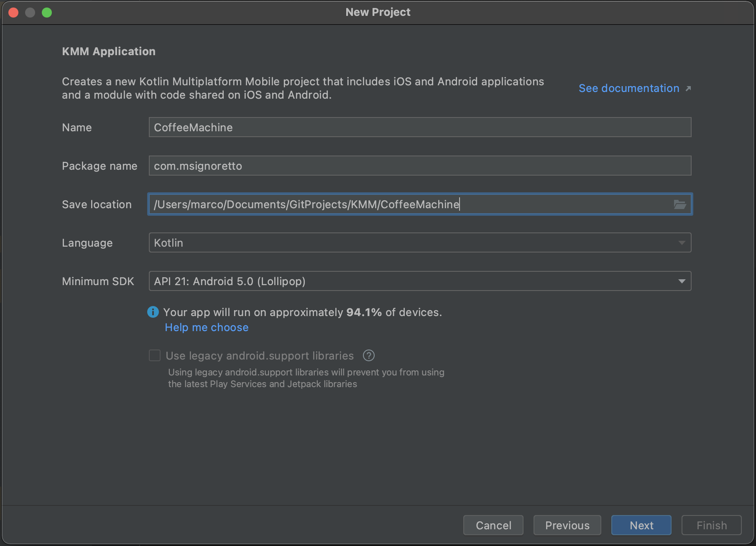The image size is (756, 546).
Task: Click the gray minimize button in title bar
Action: coord(30,13)
